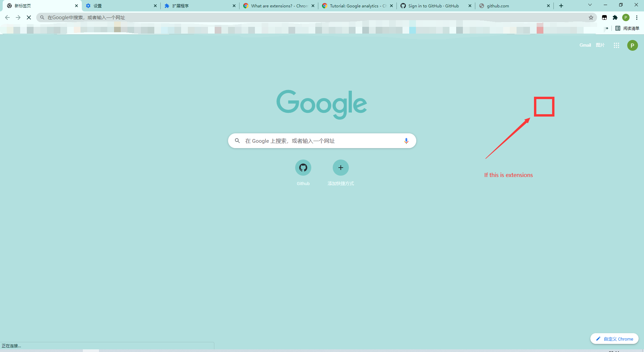Stop page loading with the X icon
The height and width of the screenshot is (352, 644).
29,17
